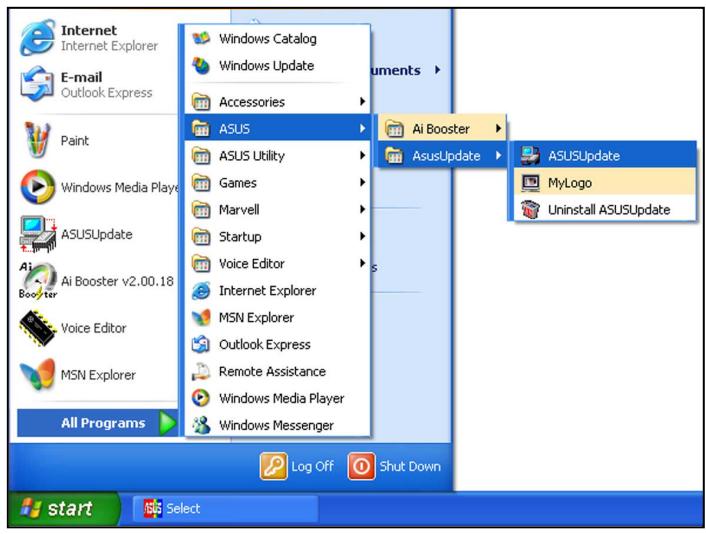Open MSN Explorer butterfly icon in left column
Viewport: 706px width, 534px height.
38,375
